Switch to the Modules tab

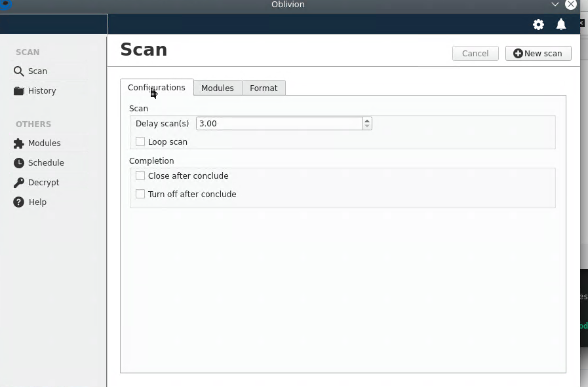click(x=217, y=88)
